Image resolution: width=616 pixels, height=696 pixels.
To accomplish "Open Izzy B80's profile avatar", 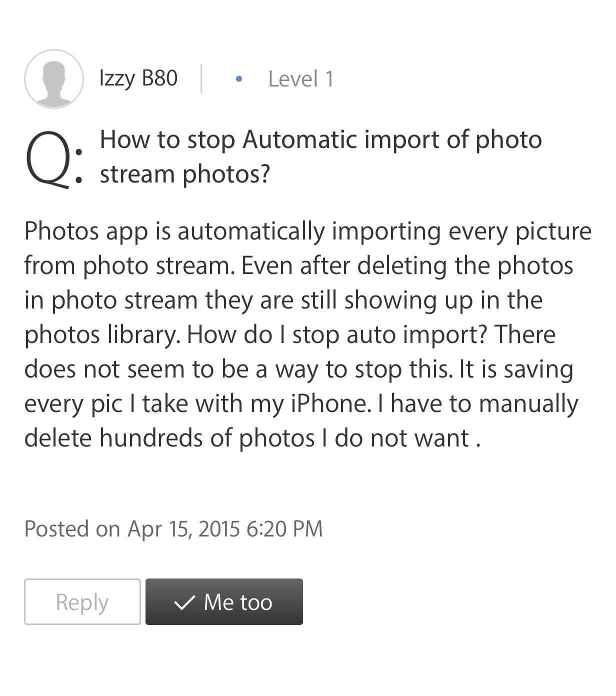I will coord(54,79).
